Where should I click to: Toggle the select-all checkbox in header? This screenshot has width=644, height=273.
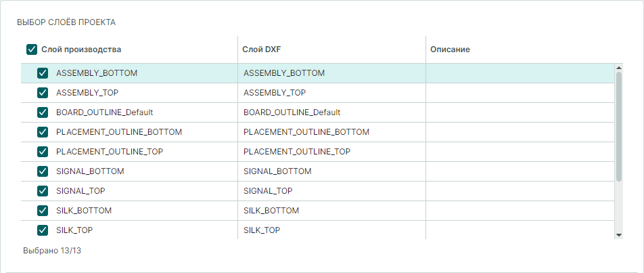[x=31, y=49]
